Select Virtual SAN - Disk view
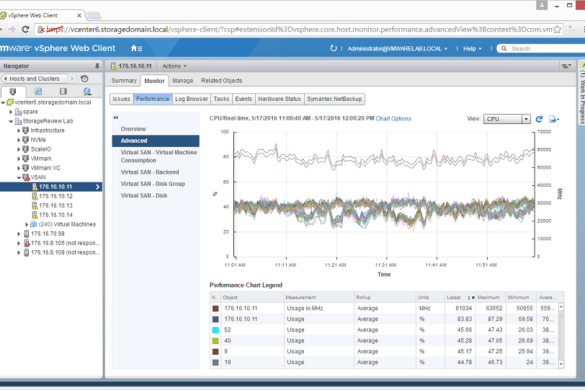 pyautogui.click(x=144, y=196)
